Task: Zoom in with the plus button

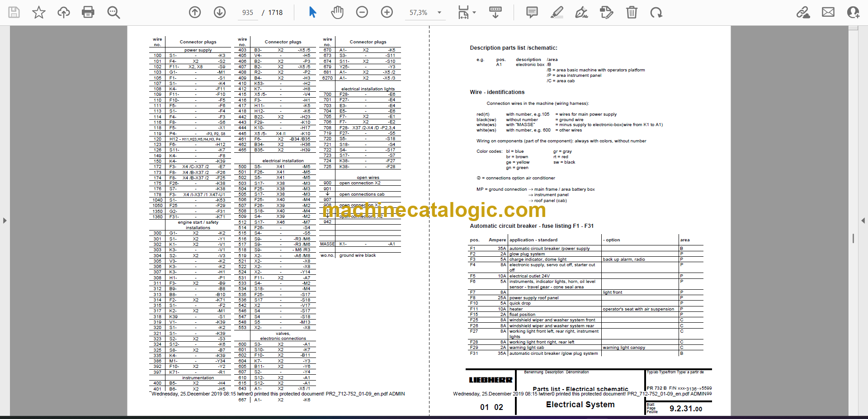Action: tap(387, 12)
